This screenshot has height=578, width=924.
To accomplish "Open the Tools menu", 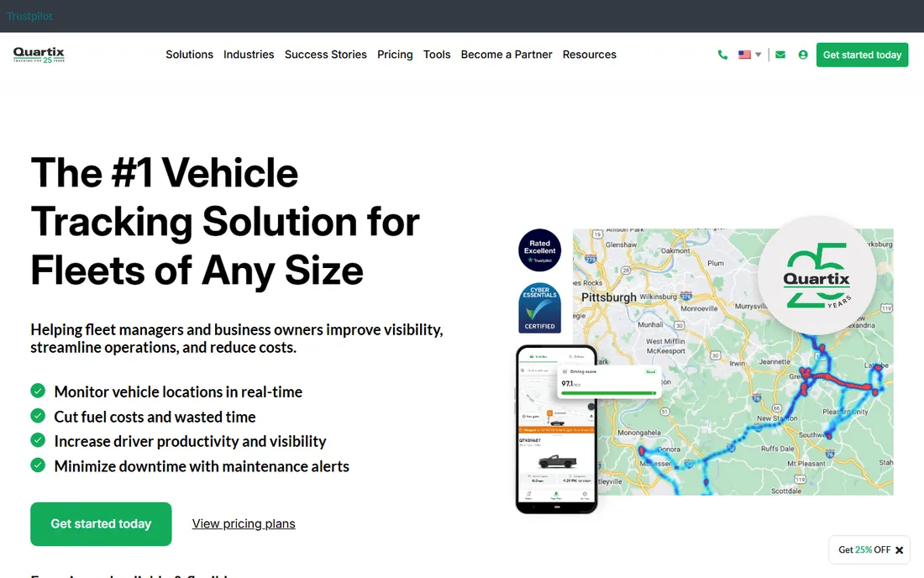I will coord(437,55).
